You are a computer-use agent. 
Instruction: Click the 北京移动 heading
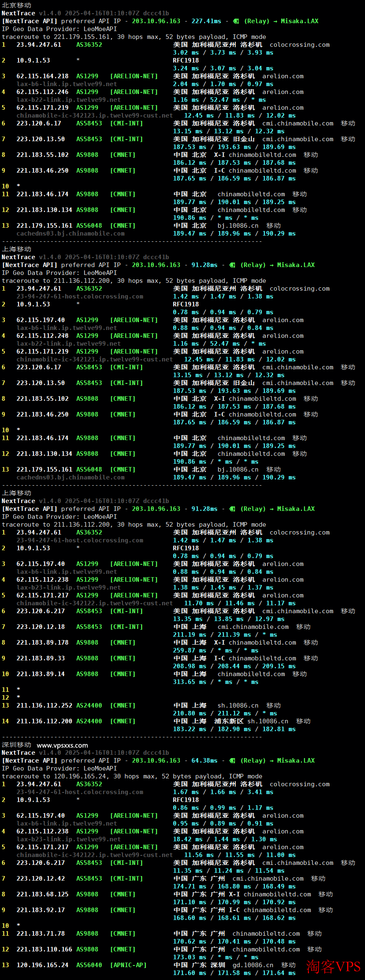tap(17, 5)
